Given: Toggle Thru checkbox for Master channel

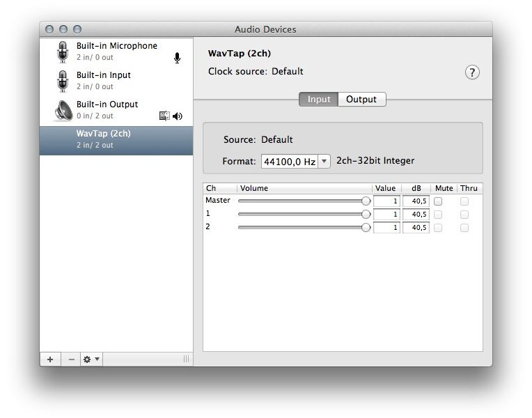Looking at the screenshot, I should coord(464,201).
